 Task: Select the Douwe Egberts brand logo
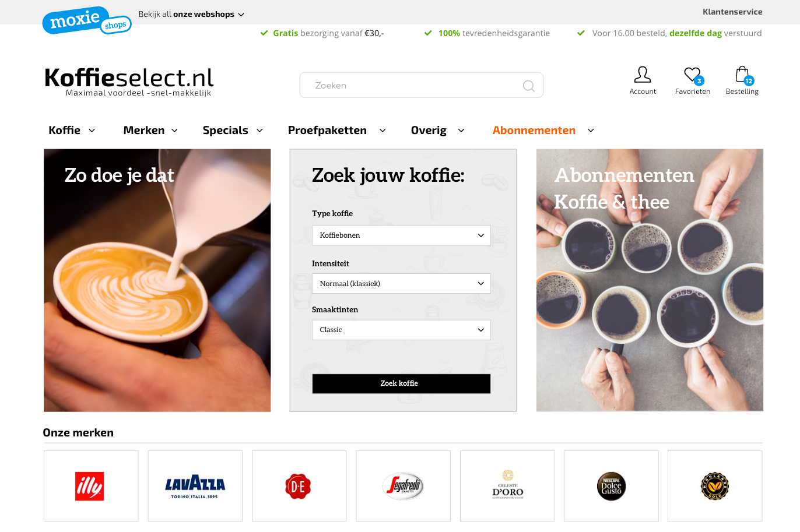pyautogui.click(x=298, y=486)
